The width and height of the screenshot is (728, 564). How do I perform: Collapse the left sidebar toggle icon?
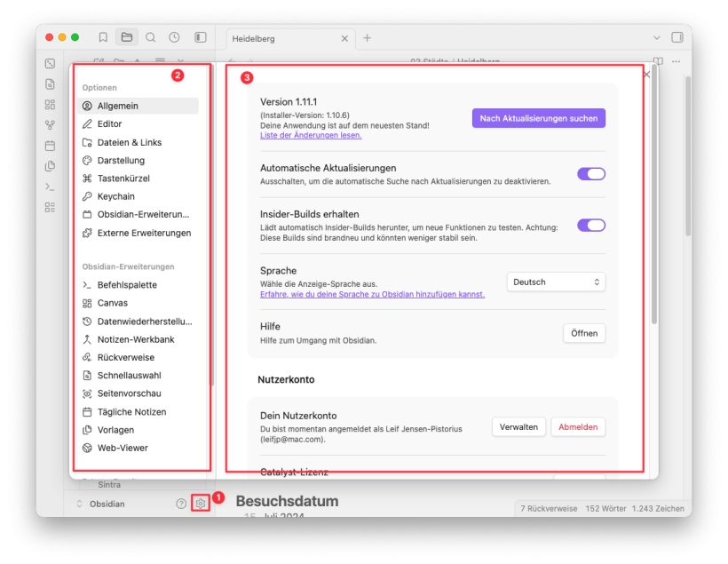click(201, 37)
